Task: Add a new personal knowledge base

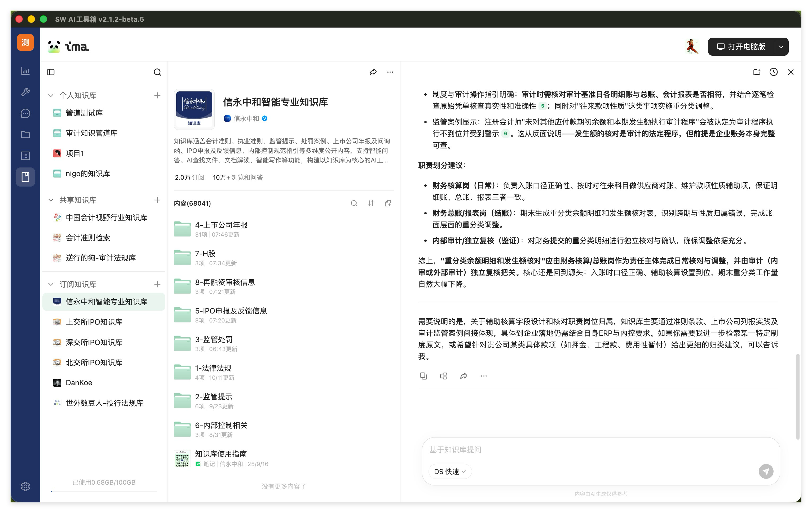Action: (157, 95)
